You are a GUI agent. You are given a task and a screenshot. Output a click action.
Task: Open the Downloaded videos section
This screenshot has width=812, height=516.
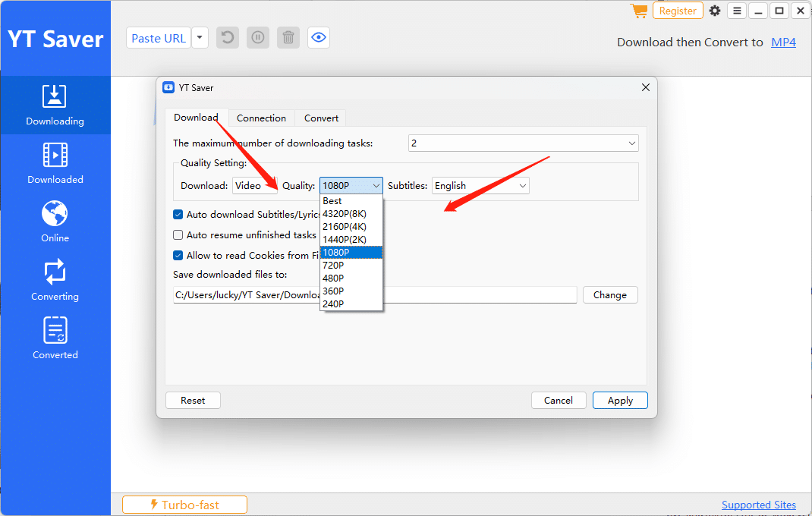55,163
